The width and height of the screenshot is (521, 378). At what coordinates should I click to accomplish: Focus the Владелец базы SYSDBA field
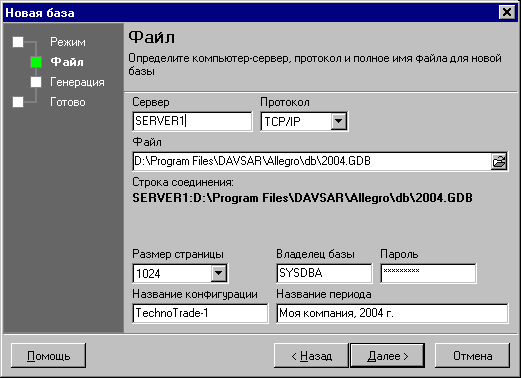coord(324,273)
